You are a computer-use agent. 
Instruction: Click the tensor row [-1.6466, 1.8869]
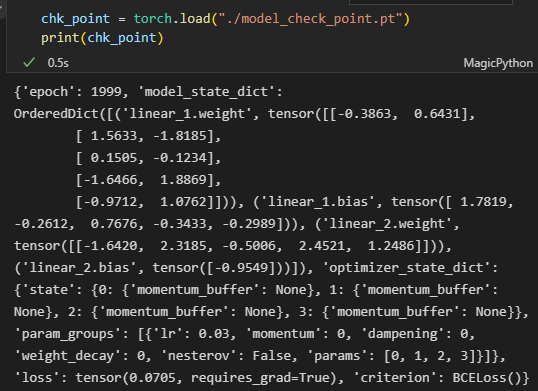[x=144, y=180]
